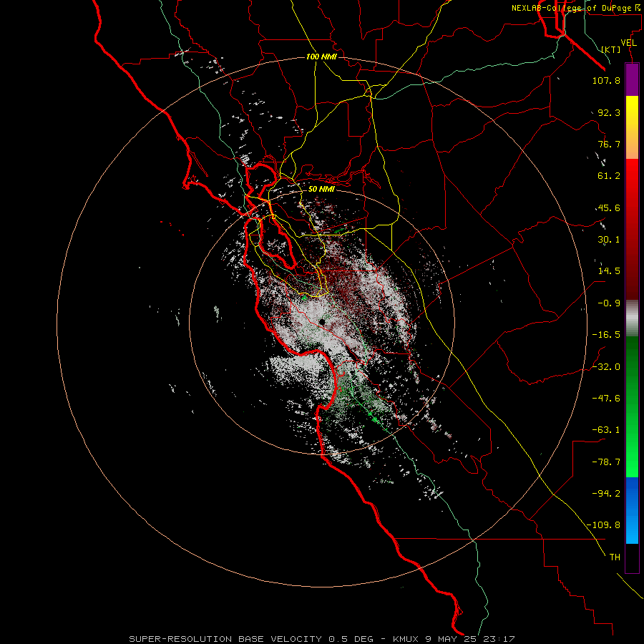Click the SUPER-RESOLUTION BASE VELOCITY caption

click(225, 639)
